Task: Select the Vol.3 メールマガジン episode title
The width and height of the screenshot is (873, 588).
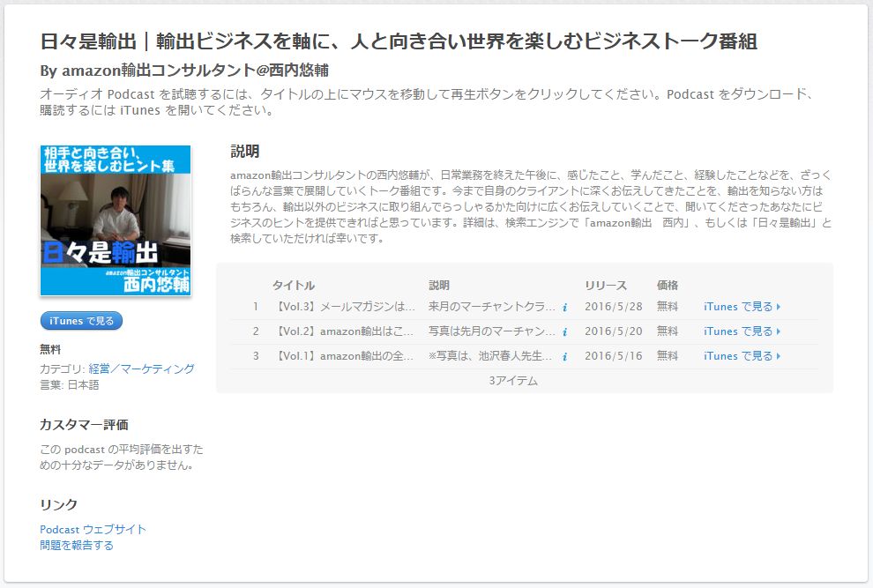Action: 345,307
